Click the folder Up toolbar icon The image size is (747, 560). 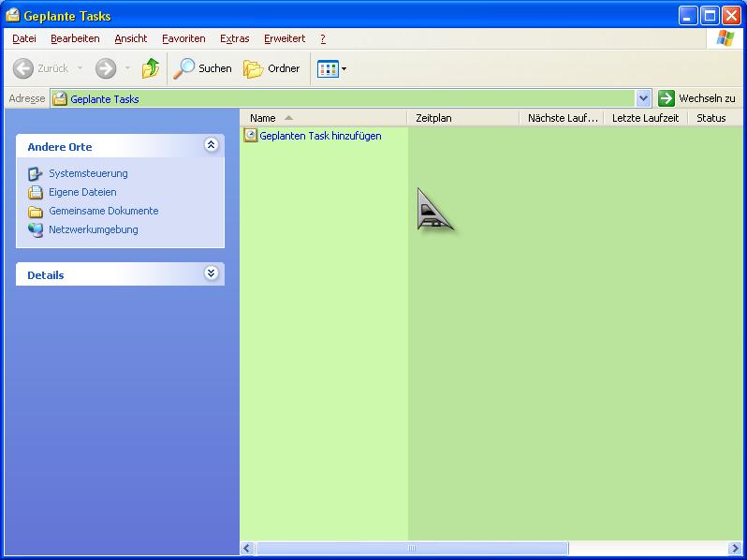click(151, 68)
